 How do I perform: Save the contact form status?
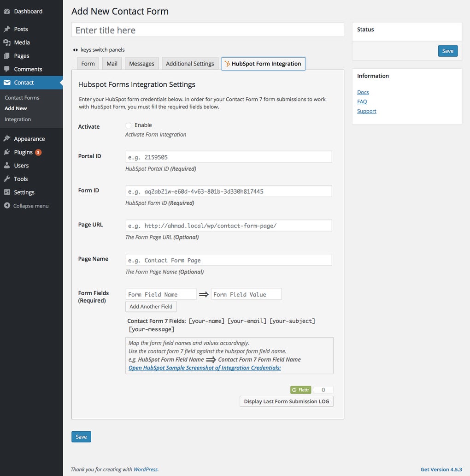tap(447, 51)
